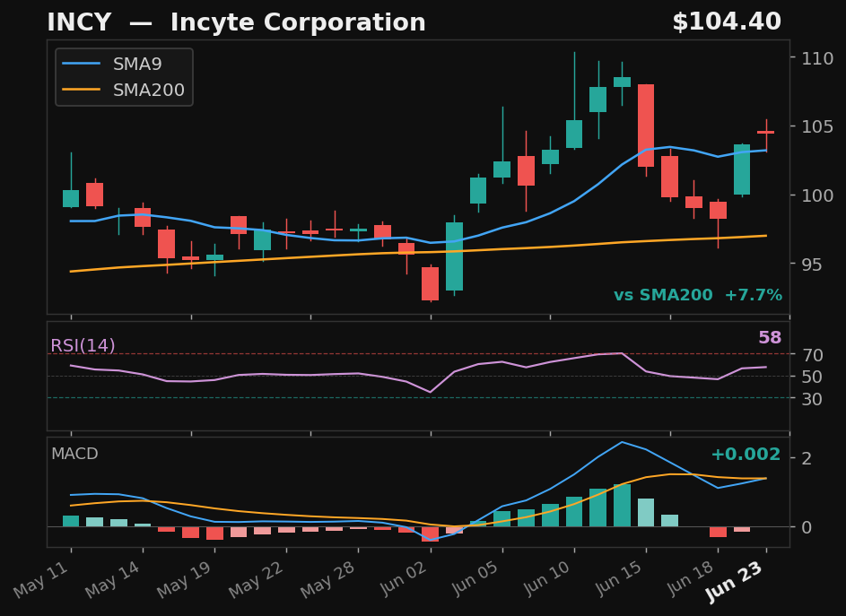Click the May 22 date label
The width and height of the screenshot is (846, 616).
pyautogui.click(x=257, y=579)
